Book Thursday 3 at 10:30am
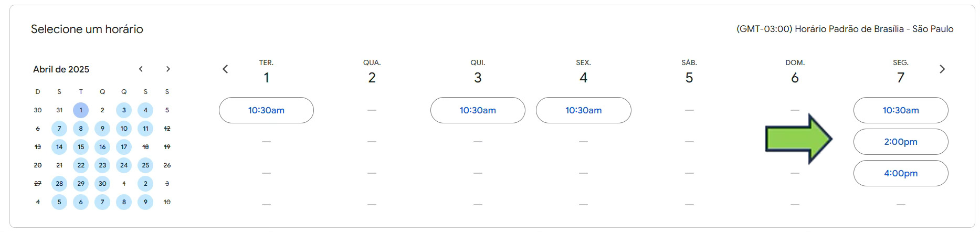 (x=478, y=110)
